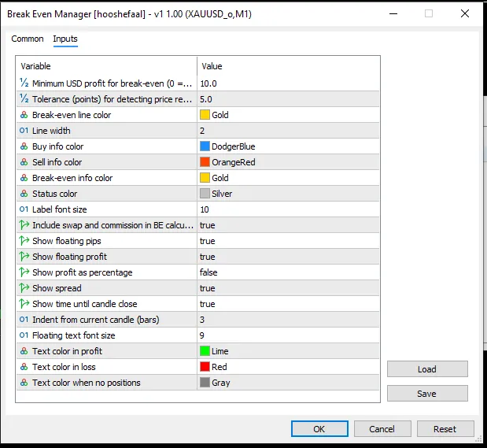Click the double-type icon beside Tolerance (points)
Viewport: 487px width, 448px height.
click(x=24, y=99)
